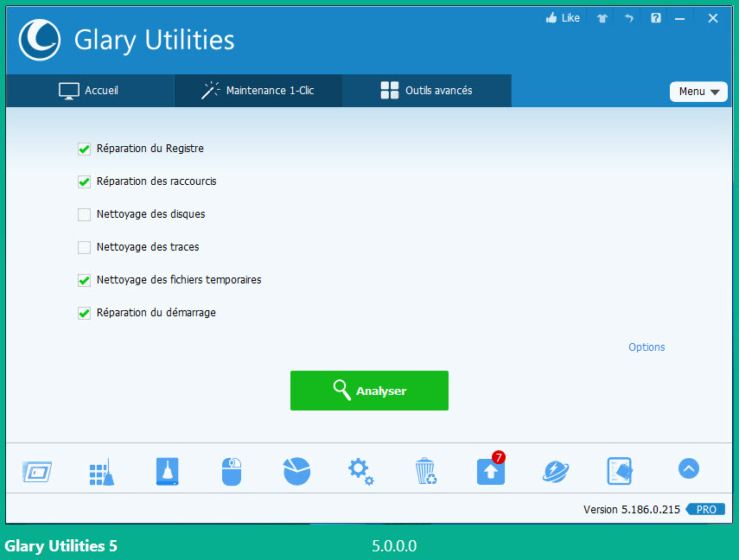
Task: Click the restore undo arrow icon
Action: click(628, 18)
